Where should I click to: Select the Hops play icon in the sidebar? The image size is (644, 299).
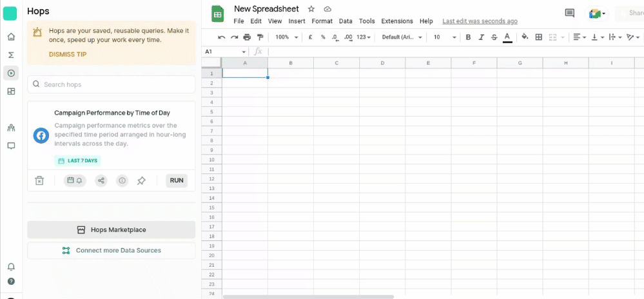[x=11, y=73]
